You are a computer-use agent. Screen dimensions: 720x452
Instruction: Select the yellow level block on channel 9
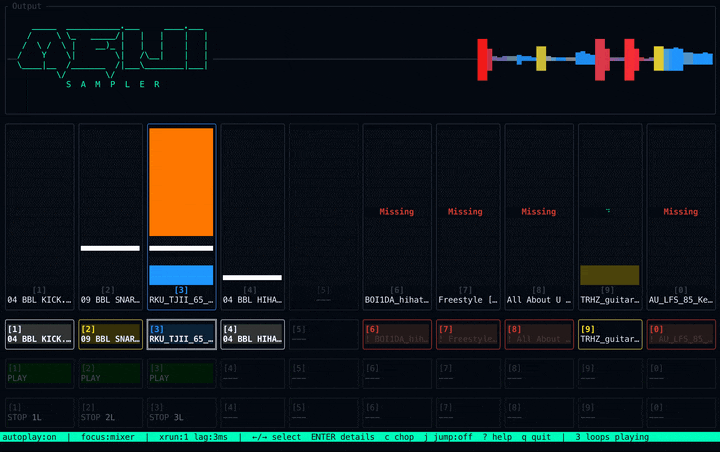tap(609, 275)
